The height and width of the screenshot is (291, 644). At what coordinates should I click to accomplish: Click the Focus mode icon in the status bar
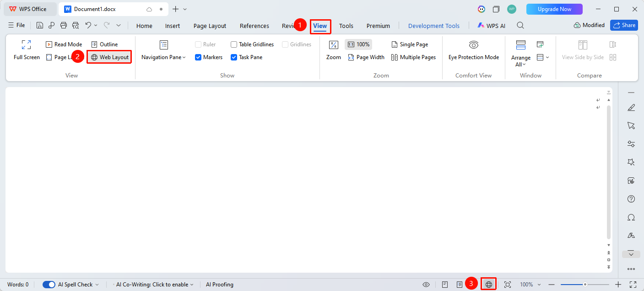click(x=508, y=285)
